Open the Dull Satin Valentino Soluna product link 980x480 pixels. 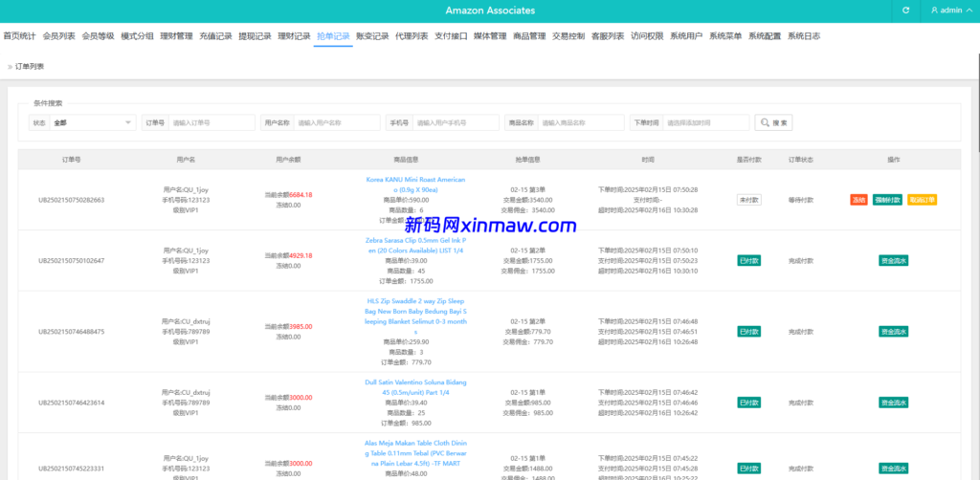coord(415,387)
